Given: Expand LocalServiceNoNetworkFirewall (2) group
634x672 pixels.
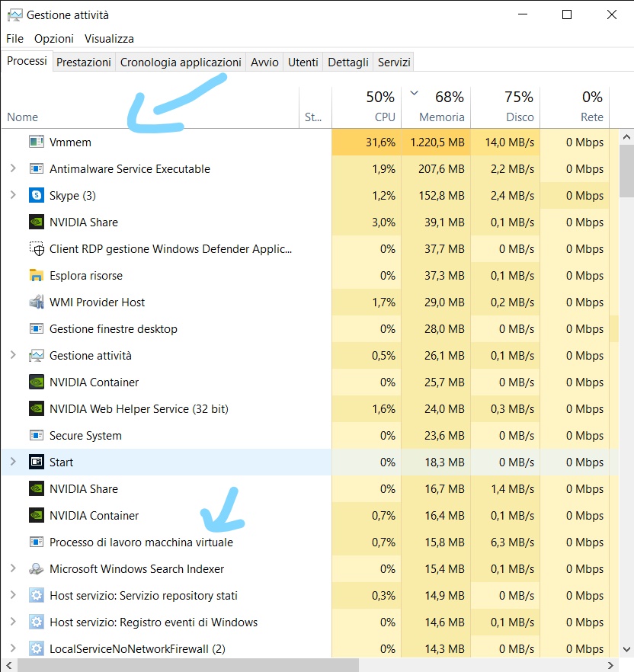Looking at the screenshot, I should tap(13, 648).
